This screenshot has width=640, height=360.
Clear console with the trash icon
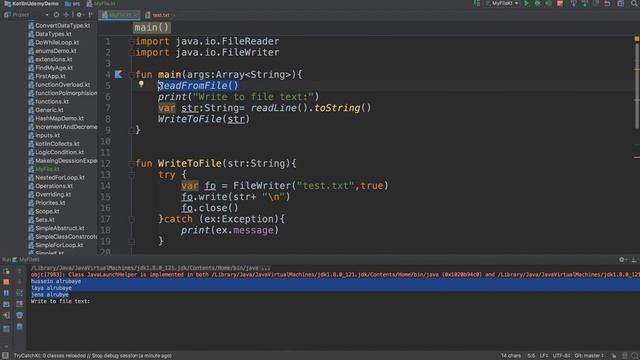(x=20, y=327)
